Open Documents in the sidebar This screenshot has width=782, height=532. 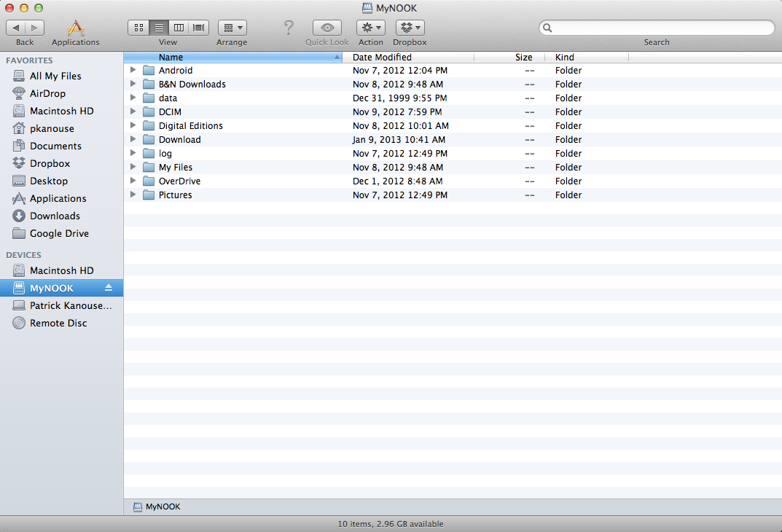tap(62, 146)
